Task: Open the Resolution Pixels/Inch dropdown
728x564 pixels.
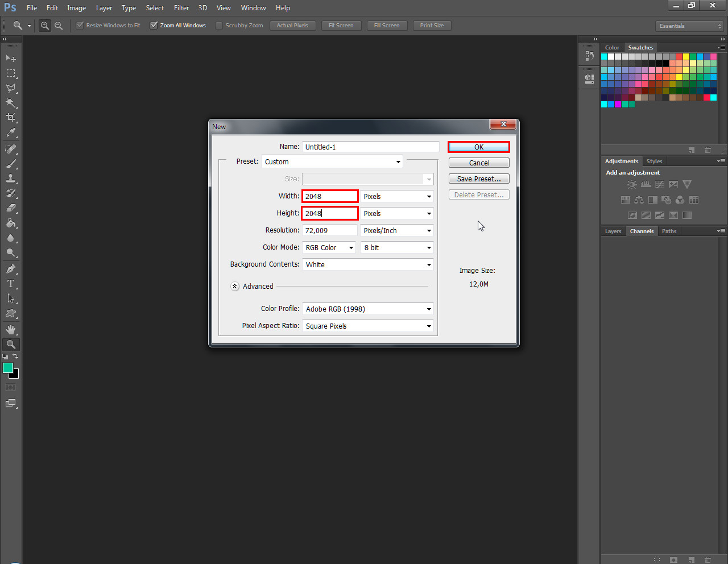Action: [x=397, y=230]
